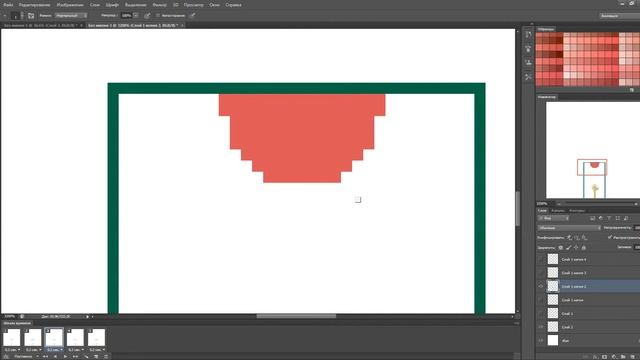Screen dimensions: 640x360
Task: Click unify layer position icon
Action: point(569,237)
